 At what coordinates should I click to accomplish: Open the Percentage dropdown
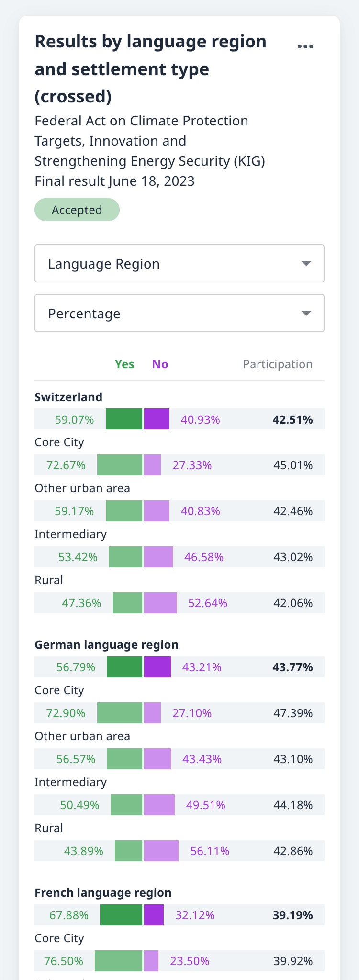pyautogui.click(x=179, y=314)
